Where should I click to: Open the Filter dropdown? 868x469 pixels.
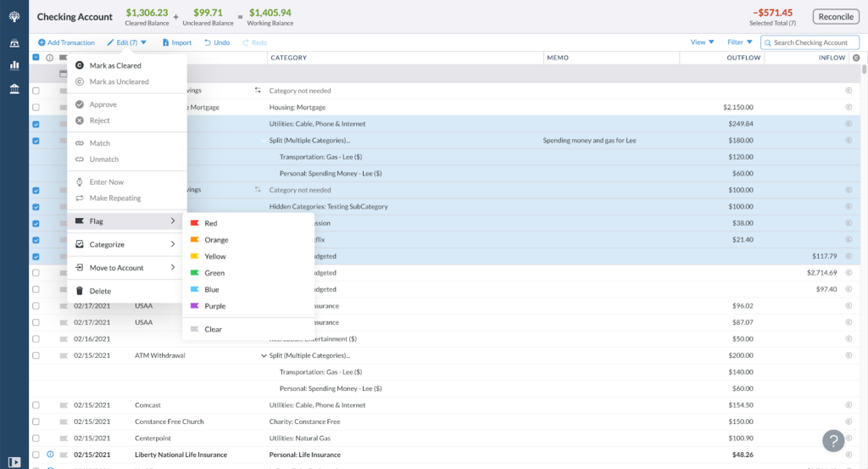tap(739, 42)
